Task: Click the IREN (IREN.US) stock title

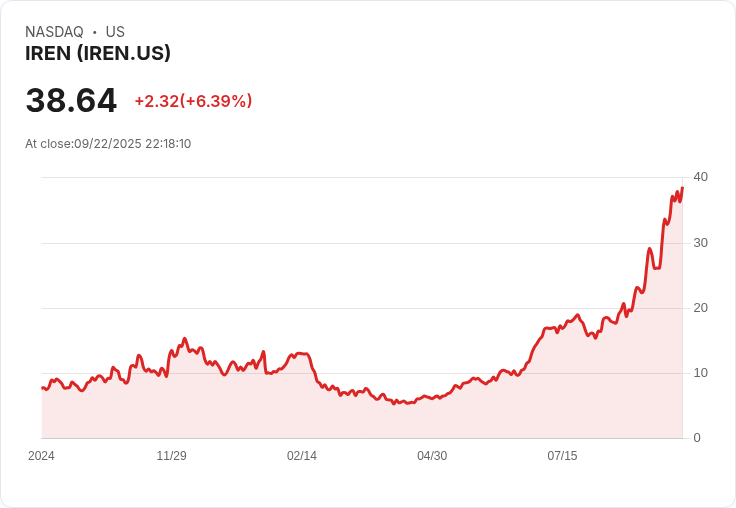Action: click(x=98, y=54)
